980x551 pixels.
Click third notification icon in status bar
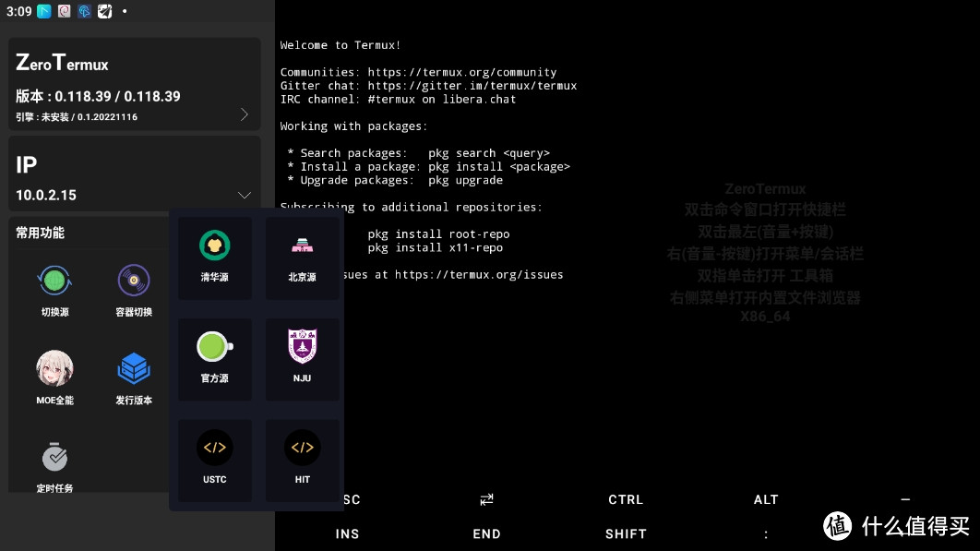click(x=84, y=11)
